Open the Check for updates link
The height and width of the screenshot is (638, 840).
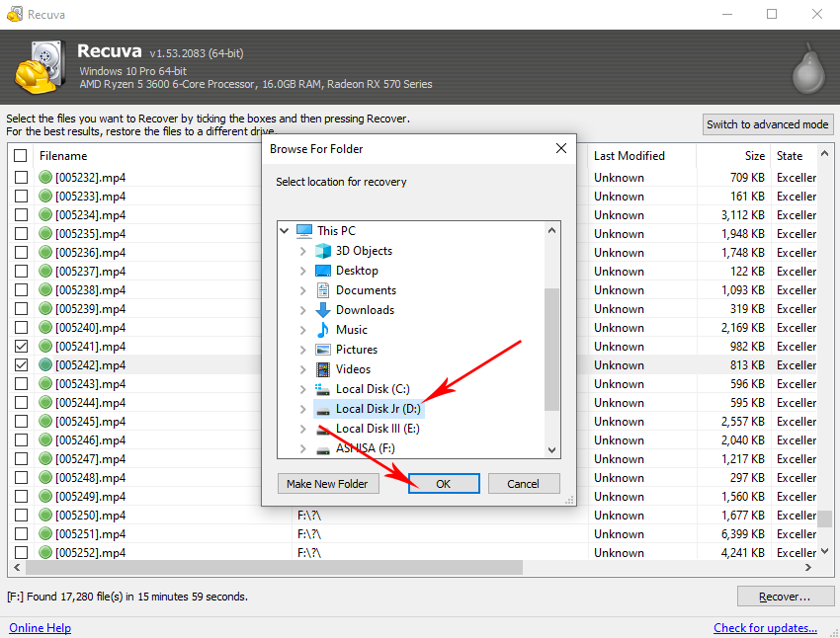pyautogui.click(x=765, y=628)
